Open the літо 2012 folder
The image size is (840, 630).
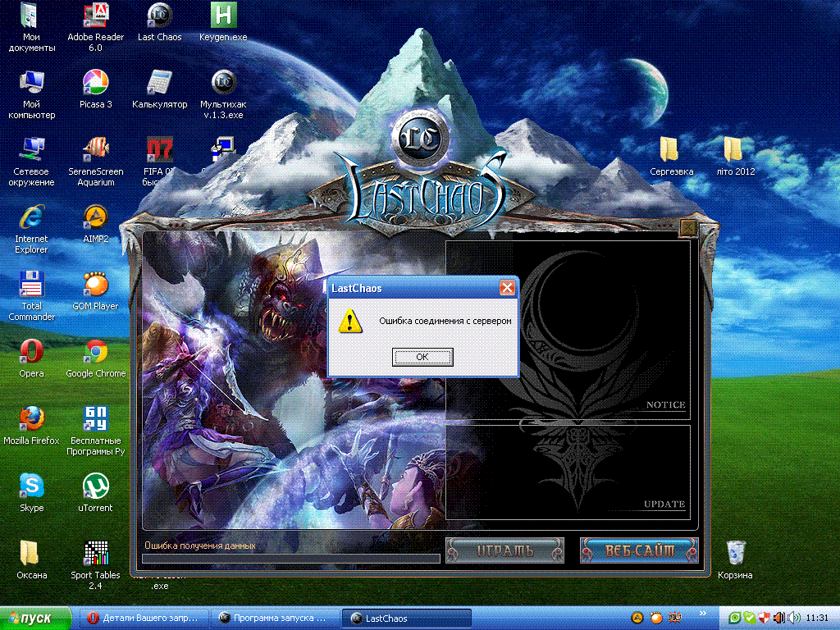coord(736,157)
